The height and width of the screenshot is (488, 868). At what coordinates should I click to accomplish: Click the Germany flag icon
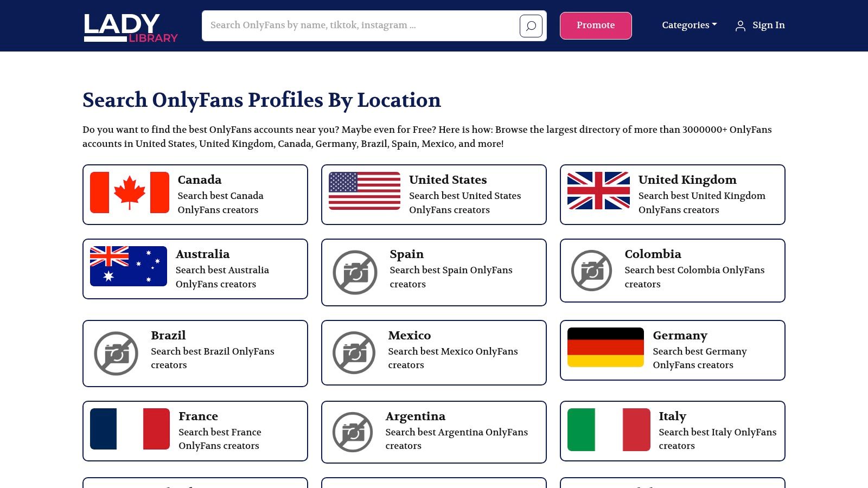605,347
